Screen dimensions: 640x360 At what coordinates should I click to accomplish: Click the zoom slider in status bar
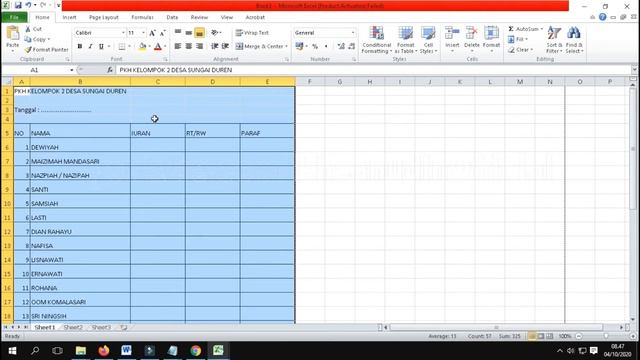606,336
